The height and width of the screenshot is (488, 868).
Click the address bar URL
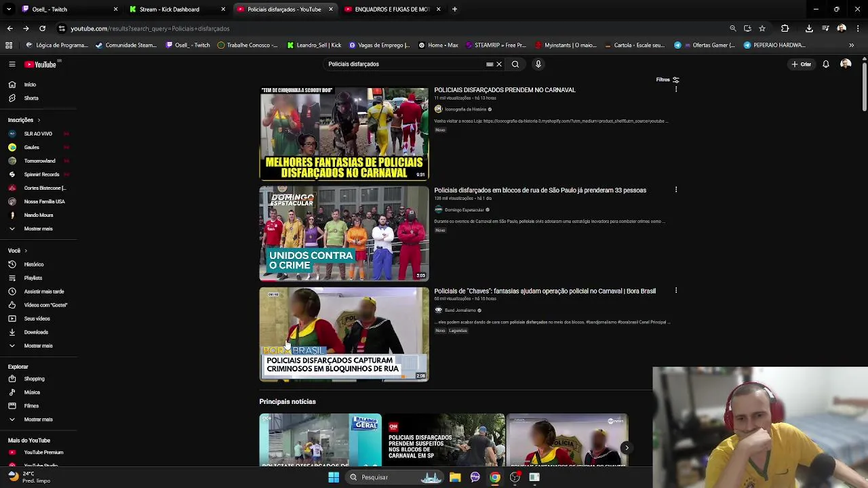click(150, 28)
